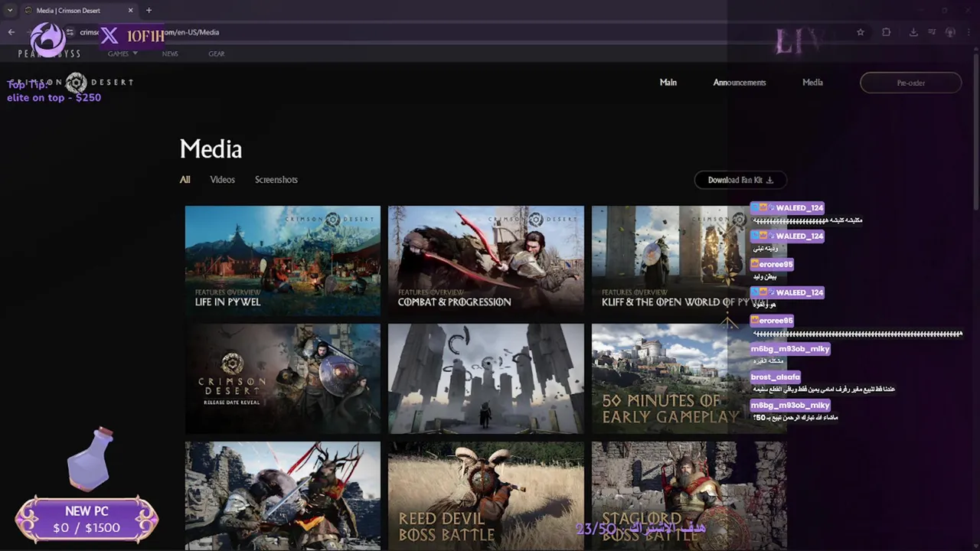980x551 pixels.
Task: Open the Staglord Boss Battle thumbnail
Action: point(688,496)
